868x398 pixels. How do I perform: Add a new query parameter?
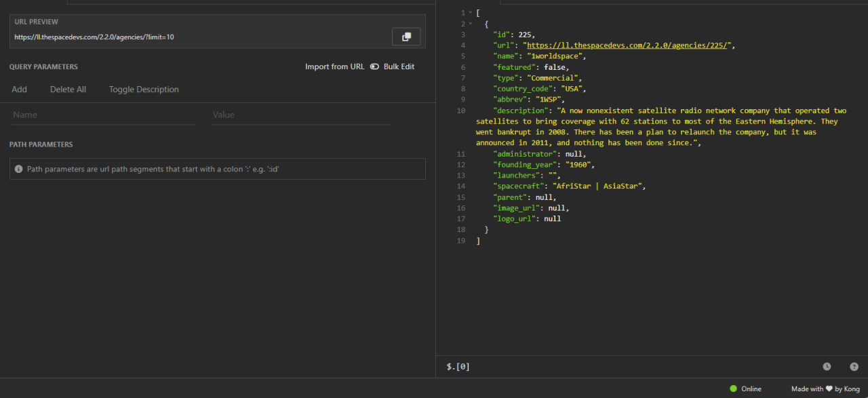[x=19, y=89]
